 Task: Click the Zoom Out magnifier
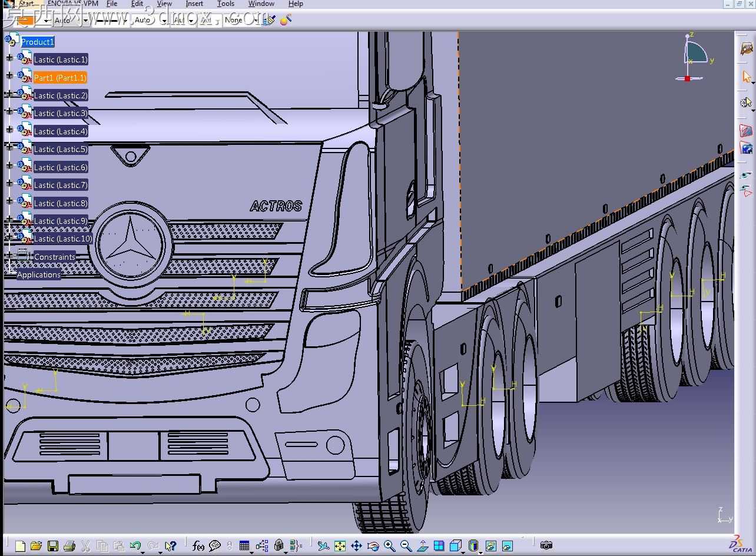pyautogui.click(x=406, y=546)
